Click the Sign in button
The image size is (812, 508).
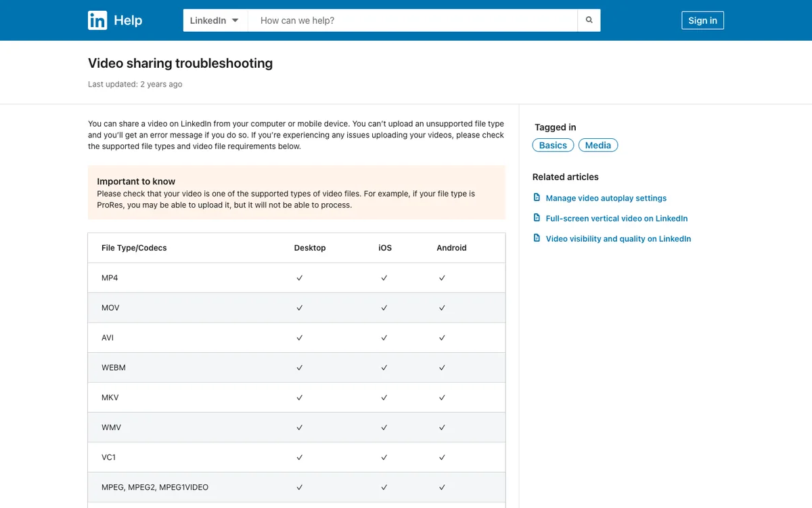point(702,20)
